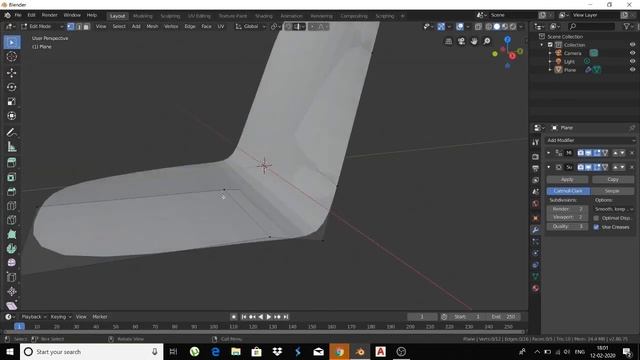This screenshot has height=360, width=640.
Task: Open the Mesh menu in viewport header
Action: (x=152, y=27)
